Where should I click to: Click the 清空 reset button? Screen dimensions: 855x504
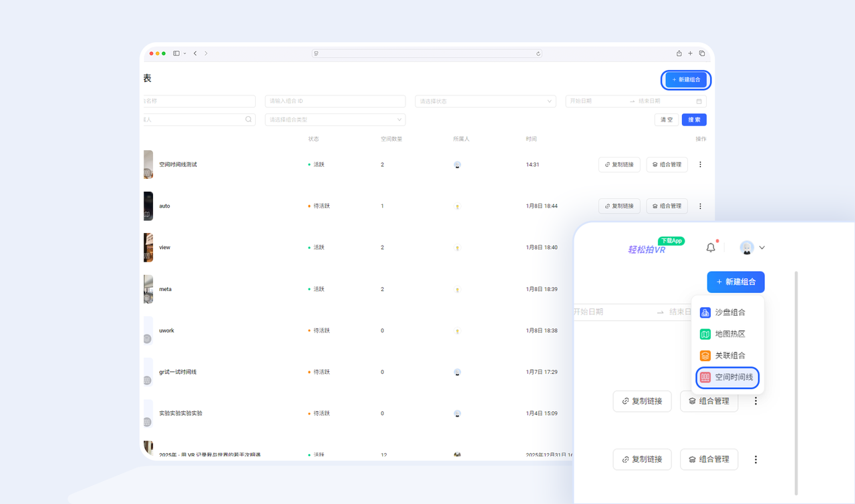pos(667,119)
